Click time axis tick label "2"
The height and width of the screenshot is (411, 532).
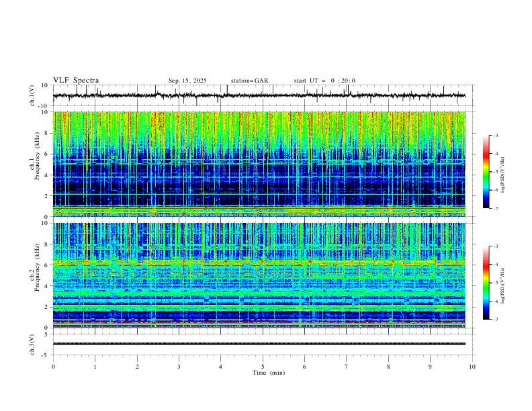coord(137,367)
